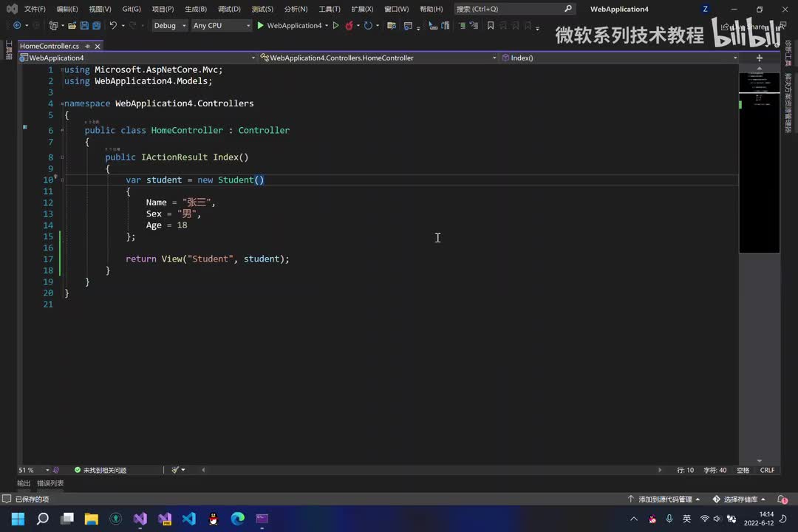This screenshot has width=798, height=532.
Task: Click the 空格 indentation indicator
Action: point(743,470)
